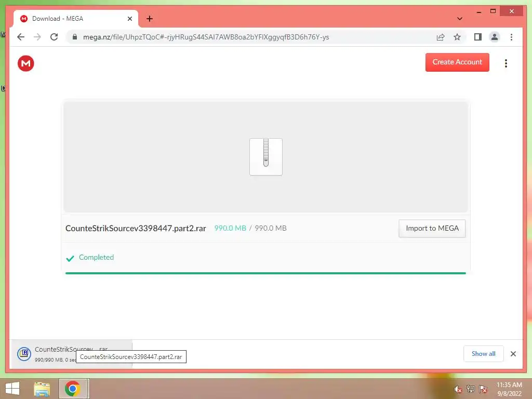Share this page using the share icon
The image size is (532, 399).
441,37
